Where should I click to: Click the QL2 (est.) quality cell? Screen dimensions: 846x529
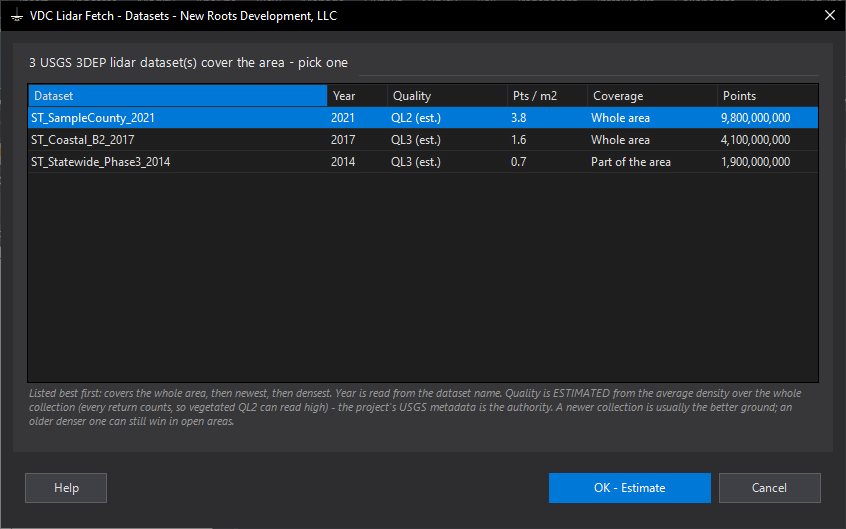[x=416, y=118]
